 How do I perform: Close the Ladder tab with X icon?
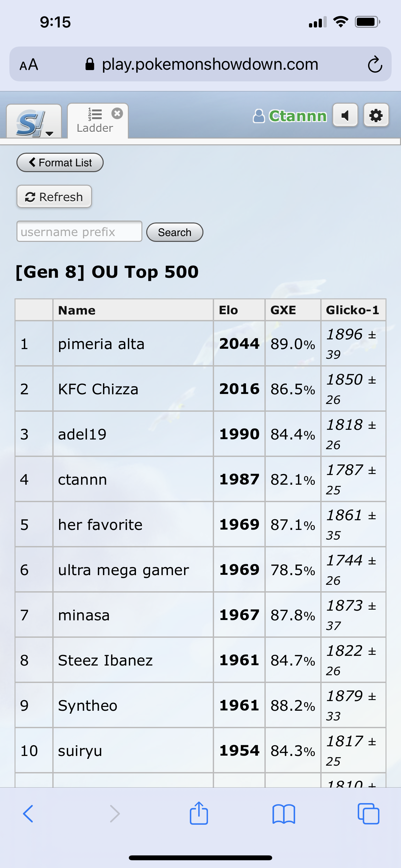[x=117, y=114]
